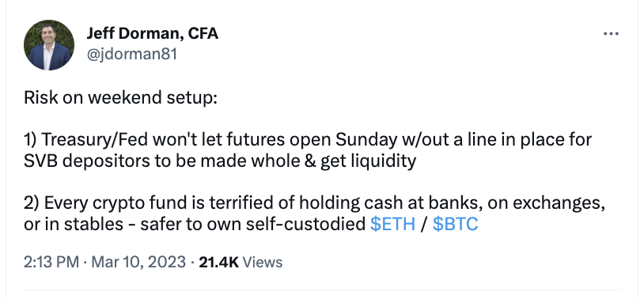
Task: Open the three-dot more options menu
Action: (611, 34)
